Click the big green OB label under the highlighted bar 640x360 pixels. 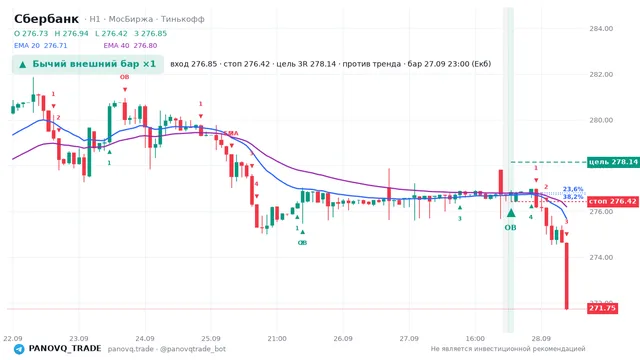[x=510, y=228]
